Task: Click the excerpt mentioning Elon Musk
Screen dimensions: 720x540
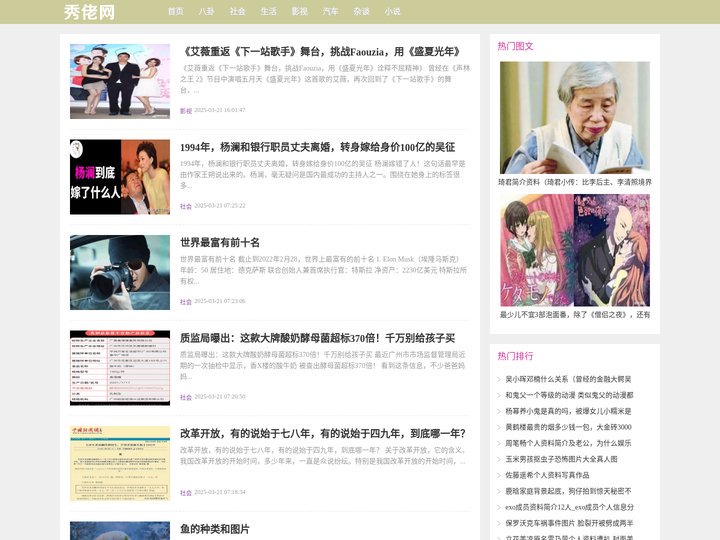Action: (x=323, y=270)
